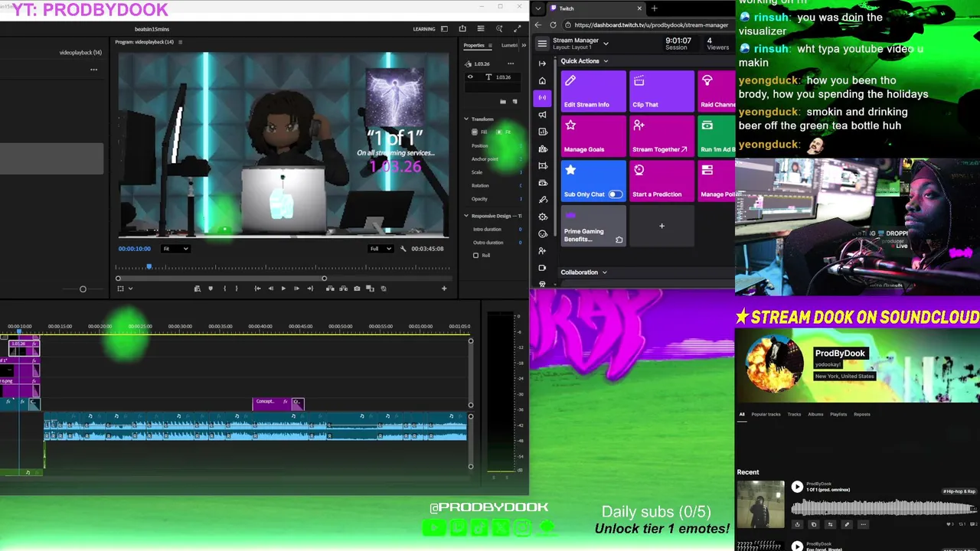
Task: Click Start a Prediction quick action
Action: point(661,181)
